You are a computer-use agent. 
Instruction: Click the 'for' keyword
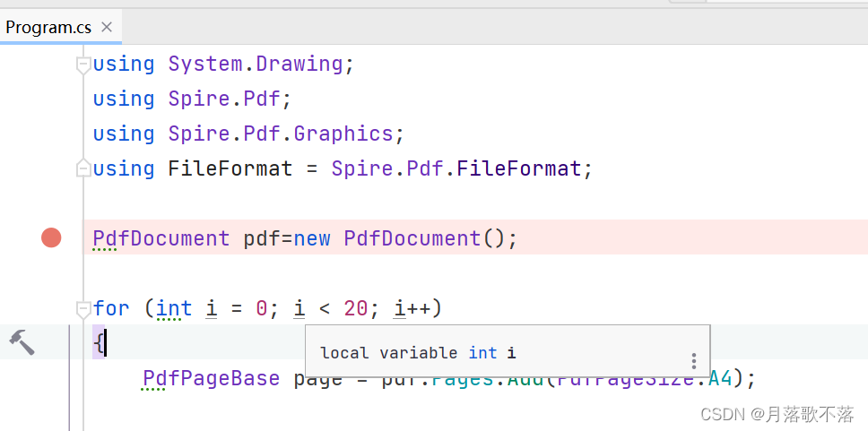[110, 308]
